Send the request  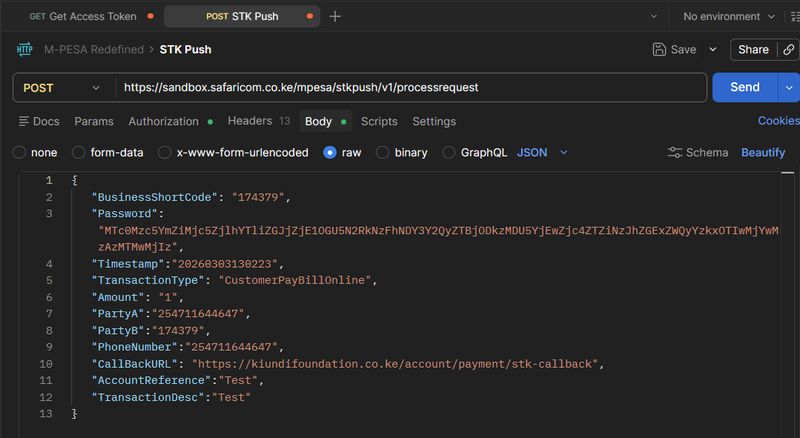pyautogui.click(x=745, y=87)
